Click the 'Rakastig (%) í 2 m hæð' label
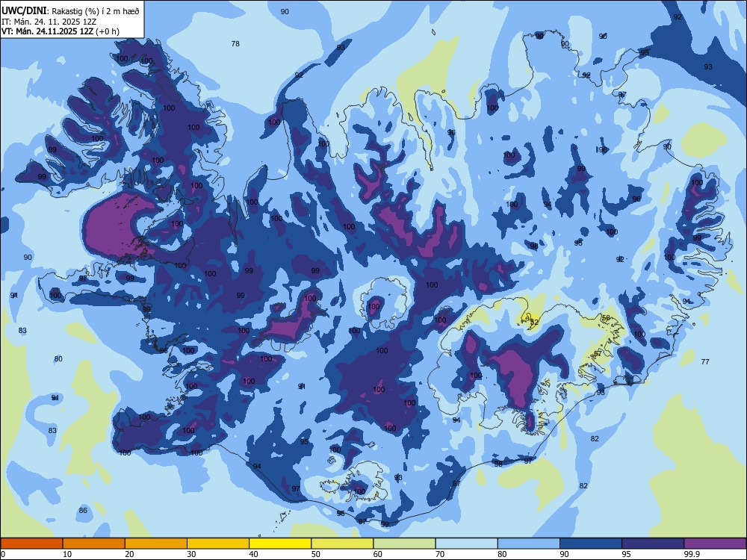This screenshot has height=560, width=747. (x=96, y=11)
